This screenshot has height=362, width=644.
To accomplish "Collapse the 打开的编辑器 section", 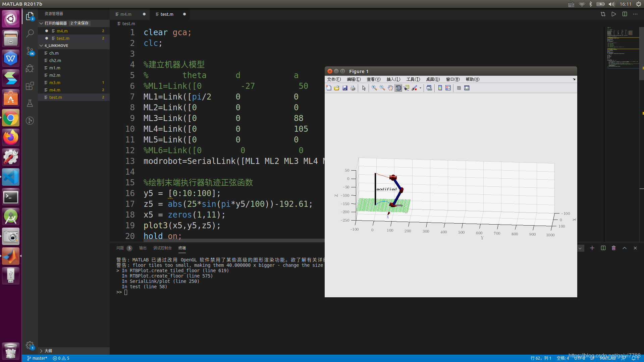I will [74, 23].
